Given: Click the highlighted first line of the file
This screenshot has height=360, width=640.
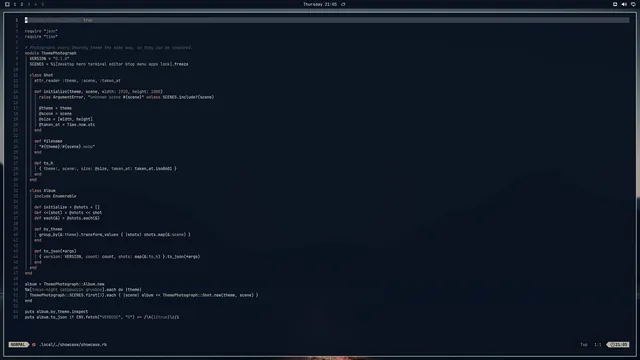Looking at the screenshot, I should [327, 20].
